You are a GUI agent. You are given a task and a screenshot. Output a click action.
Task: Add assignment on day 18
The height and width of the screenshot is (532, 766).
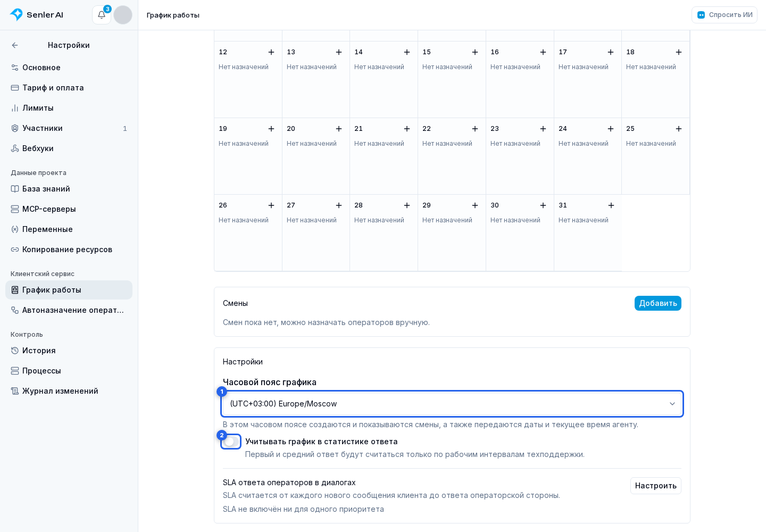(x=679, y=52)
